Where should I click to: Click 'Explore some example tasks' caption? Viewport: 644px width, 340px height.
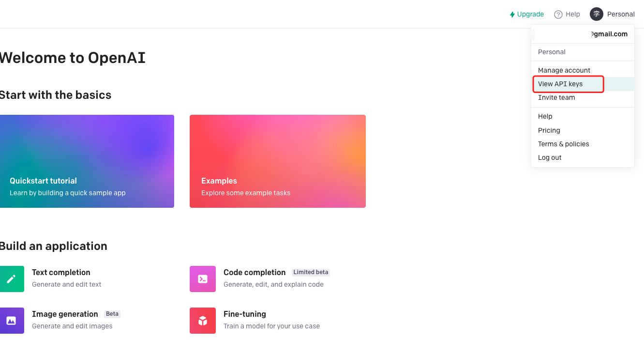246,193
